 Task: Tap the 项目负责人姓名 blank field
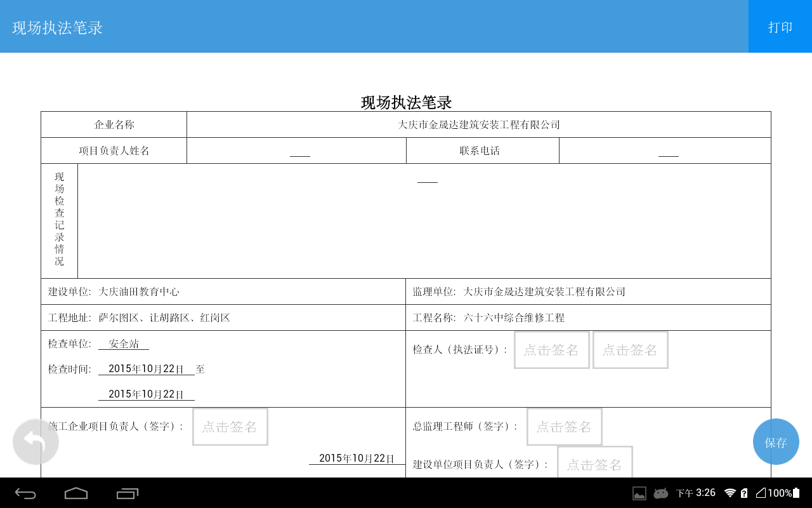[x=299, y=152]
